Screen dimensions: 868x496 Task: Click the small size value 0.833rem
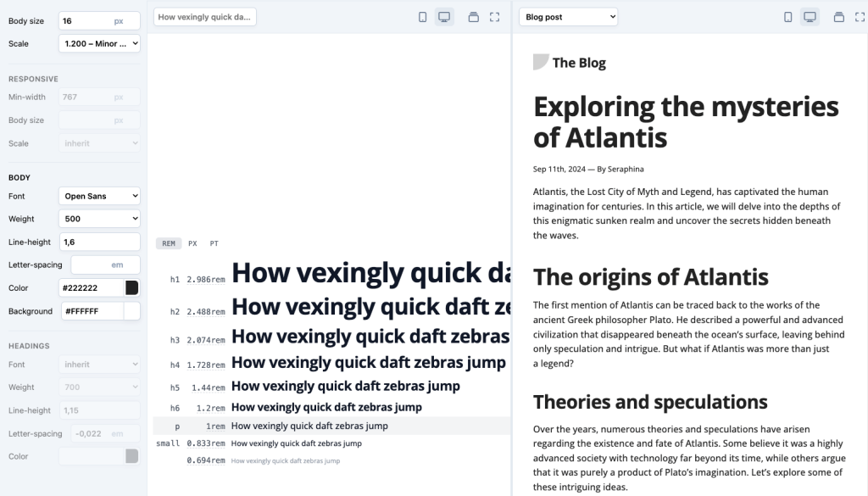click(x=206, y=443)
